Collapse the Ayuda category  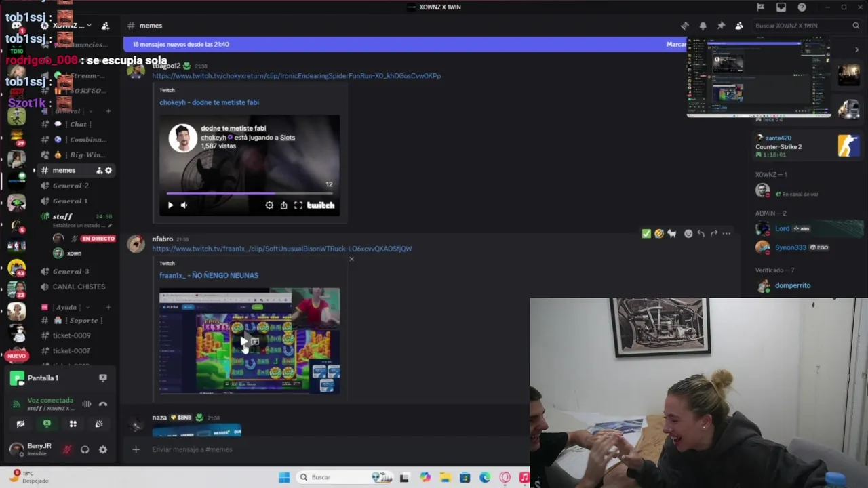pos(66,307)
